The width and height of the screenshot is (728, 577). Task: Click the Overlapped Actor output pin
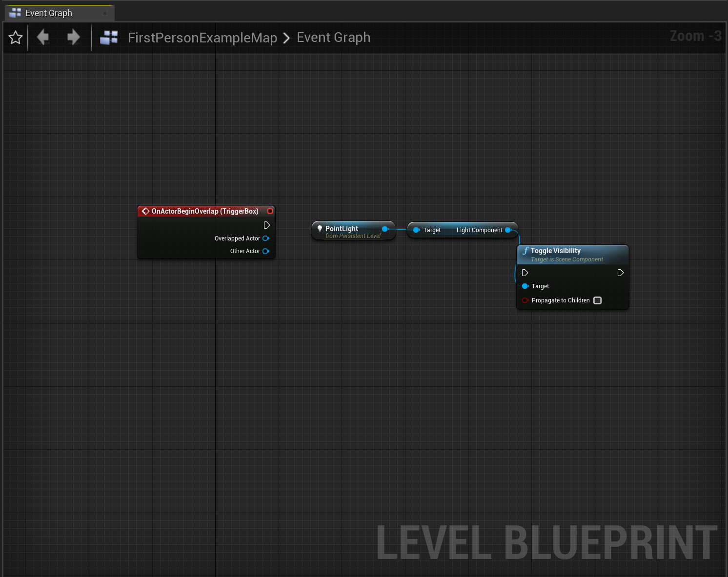266,239
